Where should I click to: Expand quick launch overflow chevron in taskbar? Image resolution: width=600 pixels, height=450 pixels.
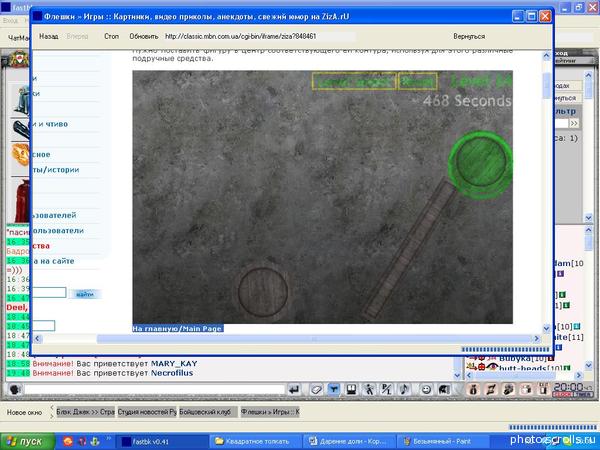click(108, 439)
